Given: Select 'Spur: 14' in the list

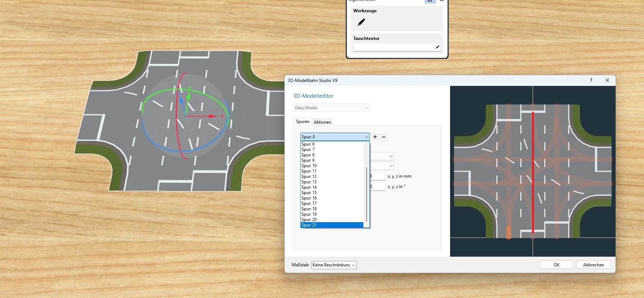Looking at the screenshot, I should [x=332, y=187].
